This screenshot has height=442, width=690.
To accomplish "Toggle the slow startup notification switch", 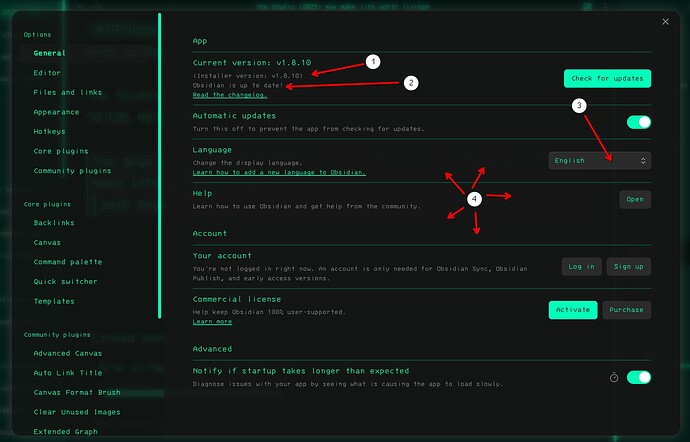I will click(639, 377).
